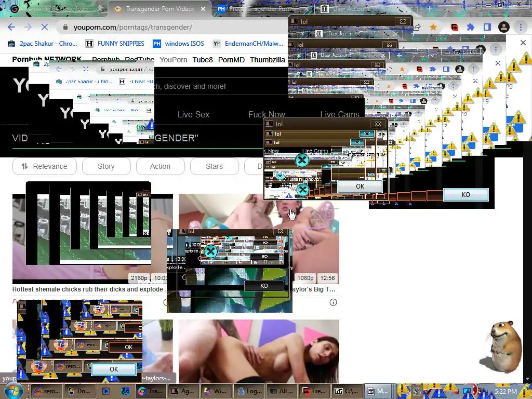
Task: Click the Thumbzilla network link
Action: point(268,60)
